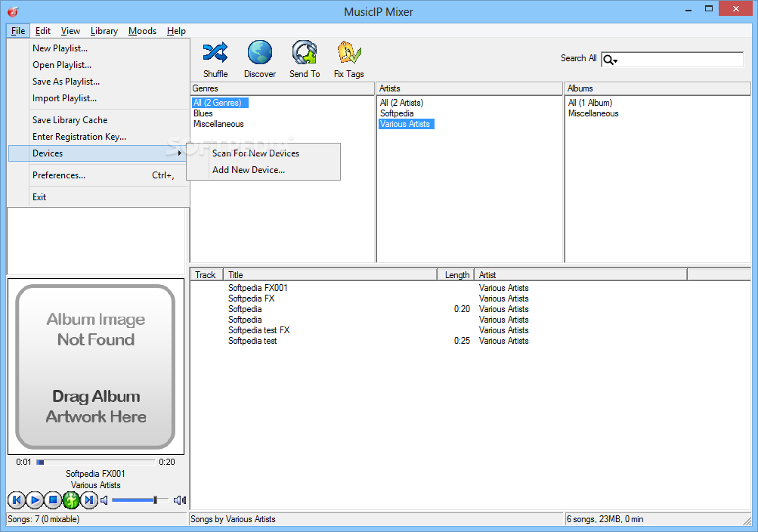Open Preferences... from File menu
Screen dimensions: 758x532
[98, 175]
